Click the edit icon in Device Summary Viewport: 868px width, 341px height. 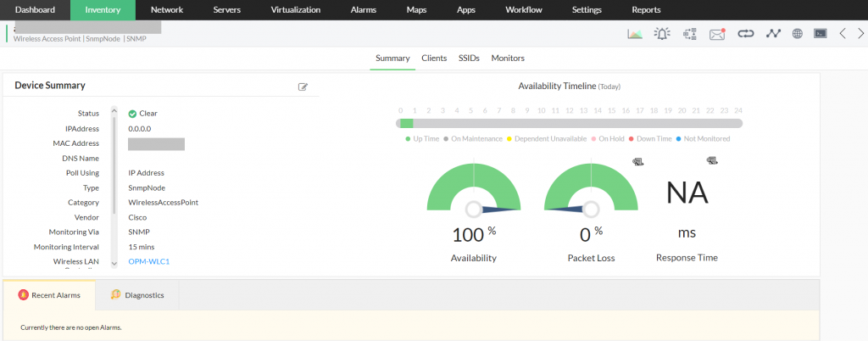pos(303,87)
